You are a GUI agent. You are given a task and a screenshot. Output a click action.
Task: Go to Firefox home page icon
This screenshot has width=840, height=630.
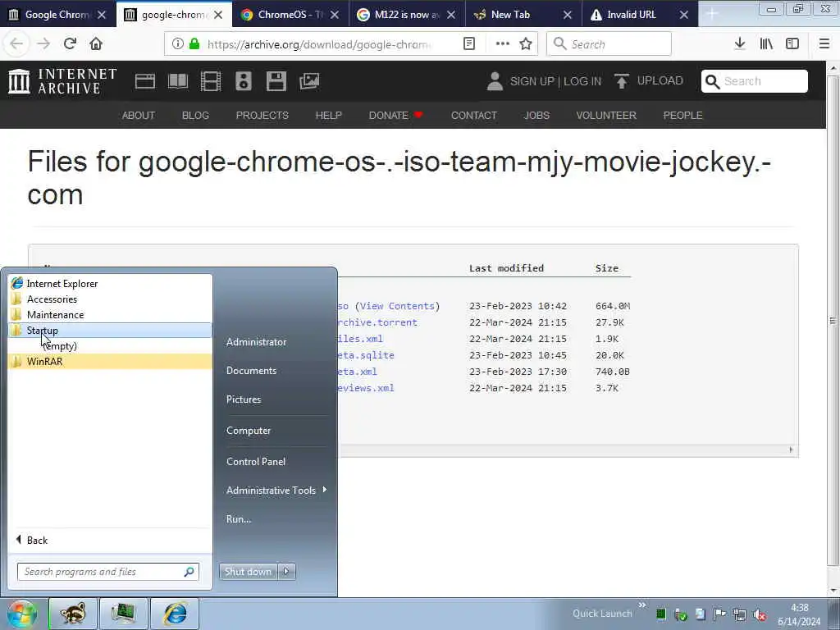[96, 43]
